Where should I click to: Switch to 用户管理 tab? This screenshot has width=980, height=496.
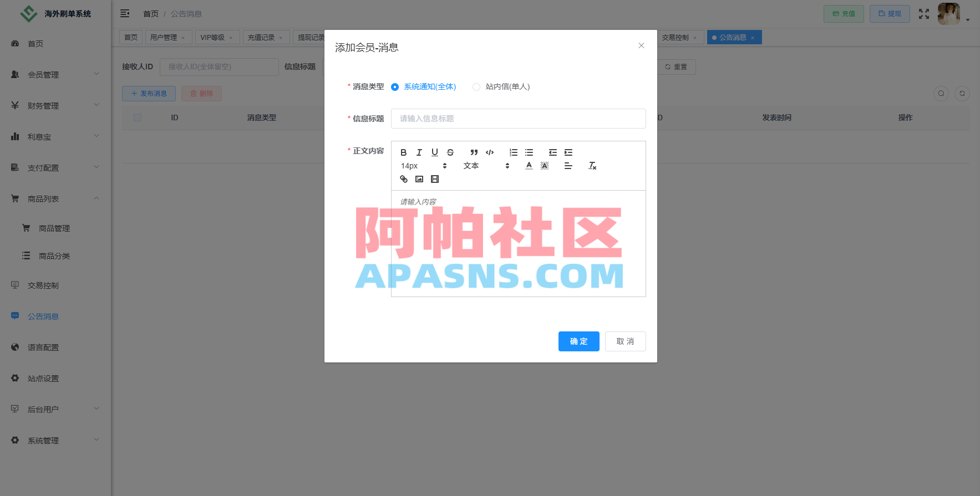tap(169, 37)
